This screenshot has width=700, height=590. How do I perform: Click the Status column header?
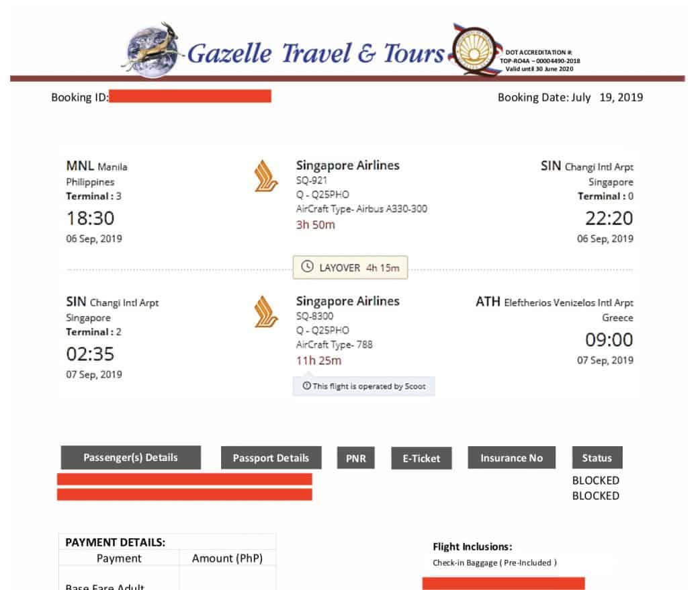coord(597,458)
